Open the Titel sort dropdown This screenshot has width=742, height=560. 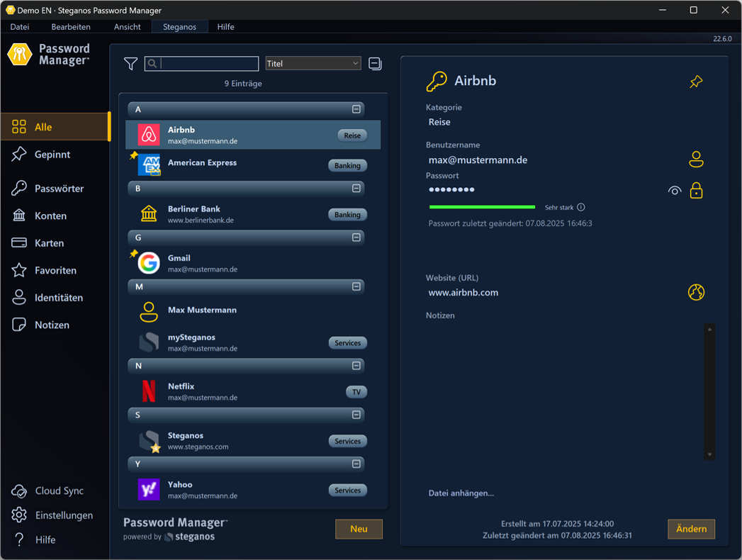(313, 63)
